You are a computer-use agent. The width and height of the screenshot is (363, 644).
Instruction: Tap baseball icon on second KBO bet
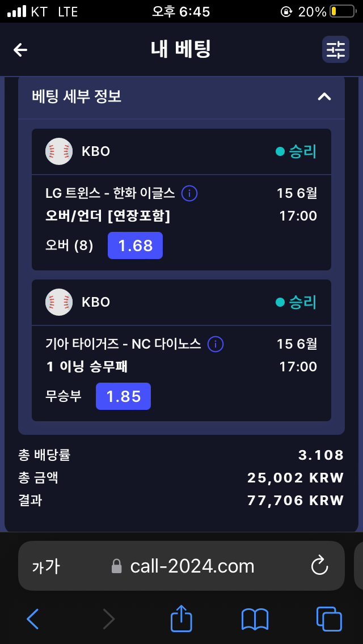tap(59, 302)
